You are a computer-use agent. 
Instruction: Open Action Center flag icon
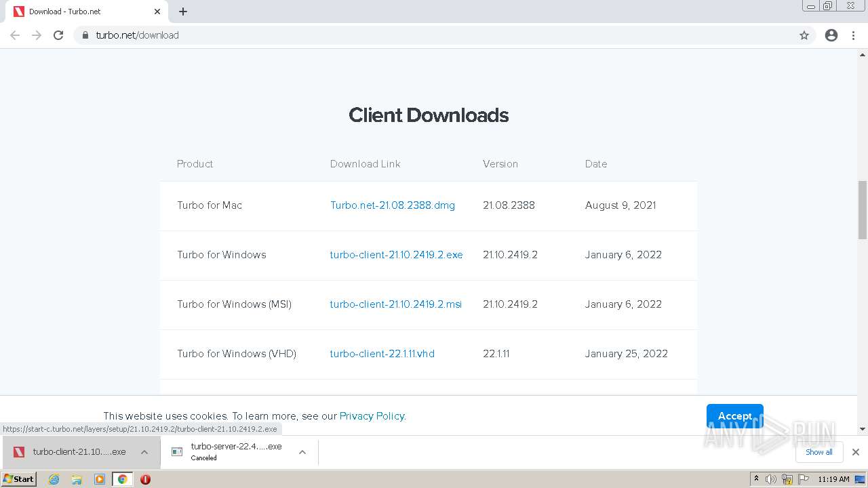pos(804,479)
